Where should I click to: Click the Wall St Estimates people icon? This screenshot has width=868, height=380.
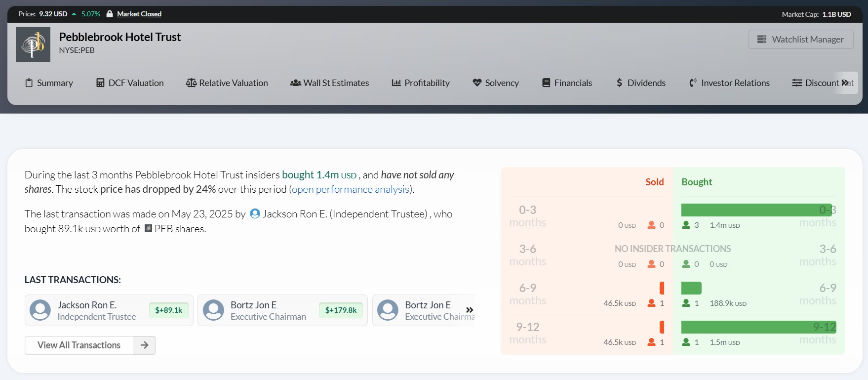click(296, 83)
